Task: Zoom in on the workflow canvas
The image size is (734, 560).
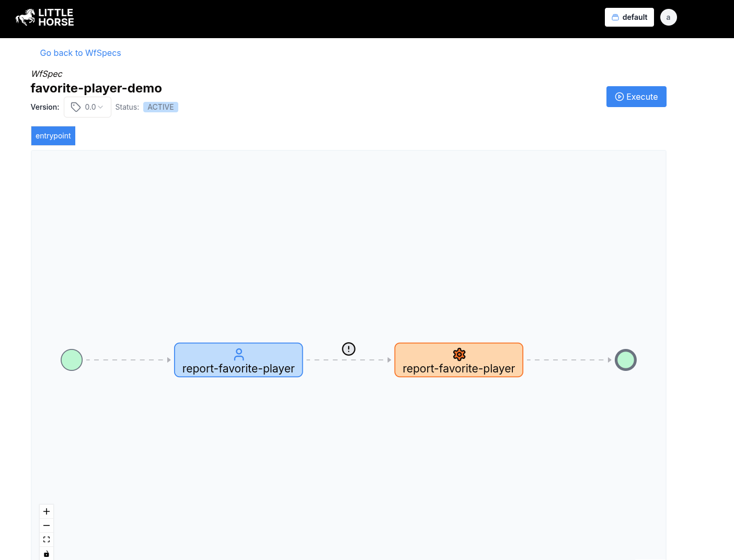Action: point(46,511)
